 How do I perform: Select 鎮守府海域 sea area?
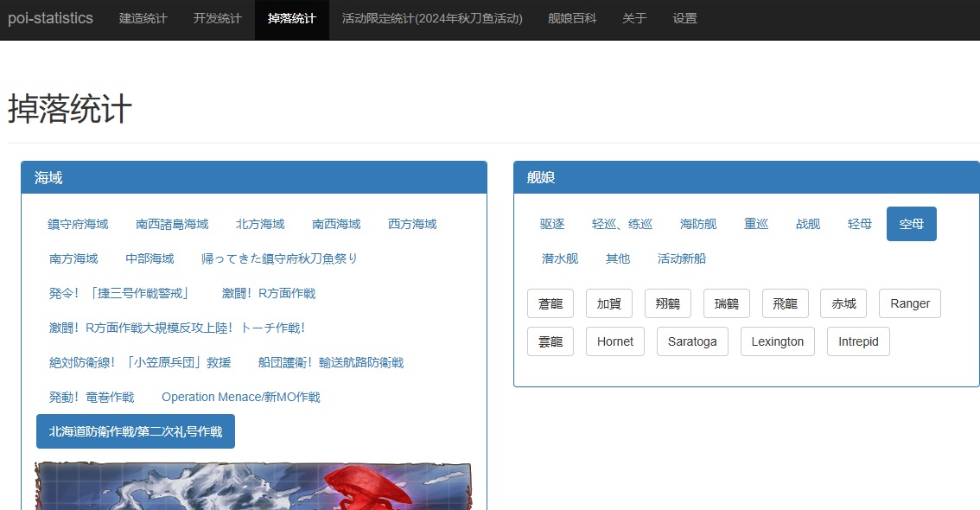pyautogui.click(x=78, y=224)
